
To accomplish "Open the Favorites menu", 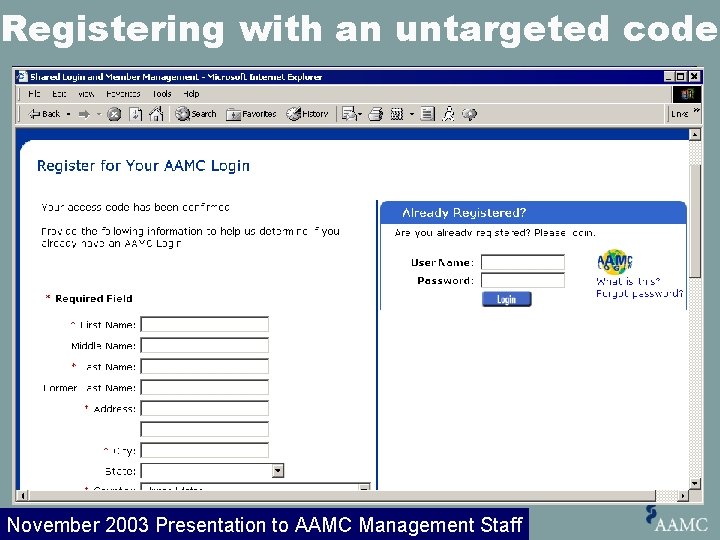I will (x=123, y=94).
